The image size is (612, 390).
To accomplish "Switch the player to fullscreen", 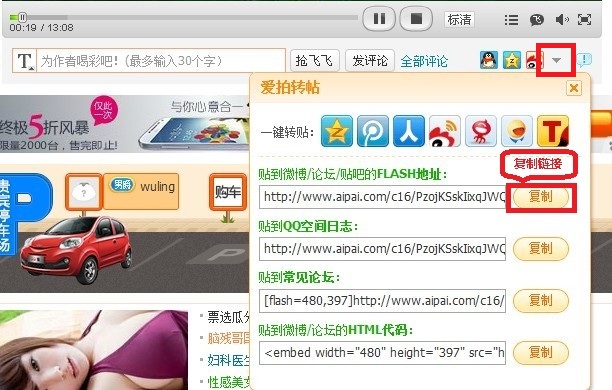I will pyautogui.click(x=584, y=20).
